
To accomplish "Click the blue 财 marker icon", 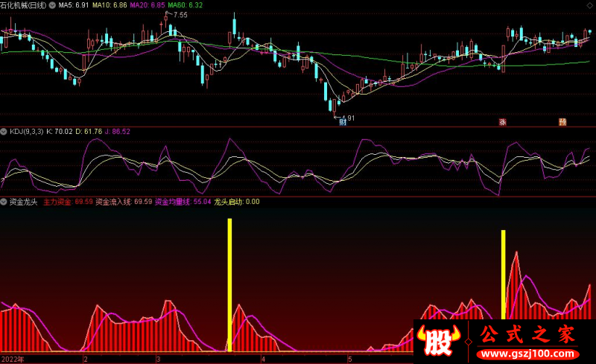I will pyautogui.click(x=343, y=121).
